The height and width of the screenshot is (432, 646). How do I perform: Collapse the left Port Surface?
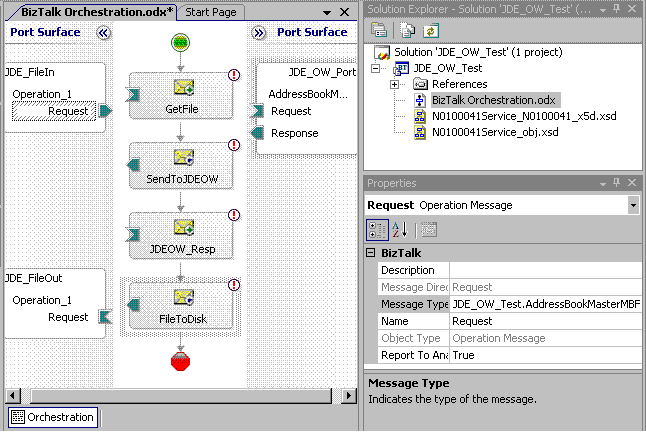tap(103, 33)
